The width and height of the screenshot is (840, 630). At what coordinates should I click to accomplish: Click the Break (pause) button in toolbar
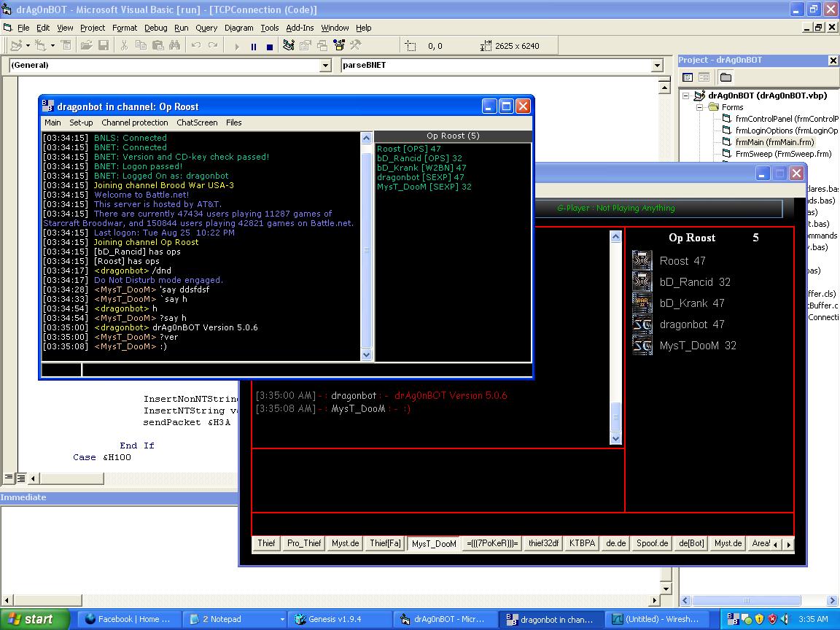point(253,46)
